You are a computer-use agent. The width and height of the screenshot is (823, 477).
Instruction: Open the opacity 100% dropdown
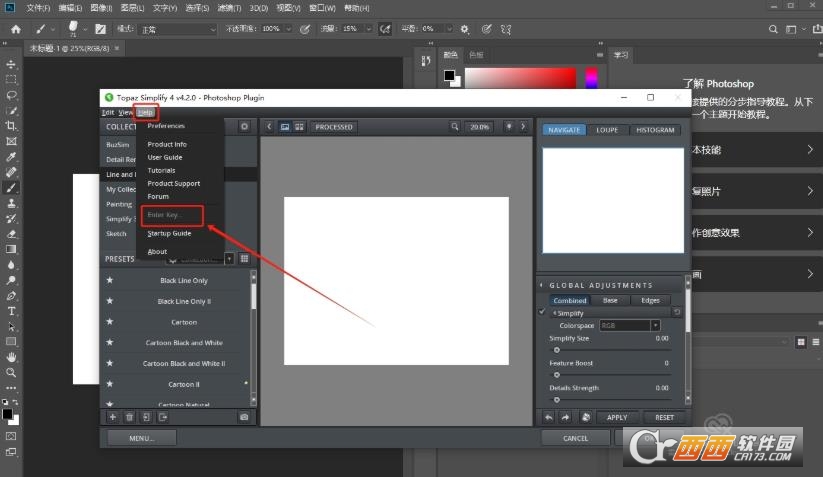coord(288,29)
